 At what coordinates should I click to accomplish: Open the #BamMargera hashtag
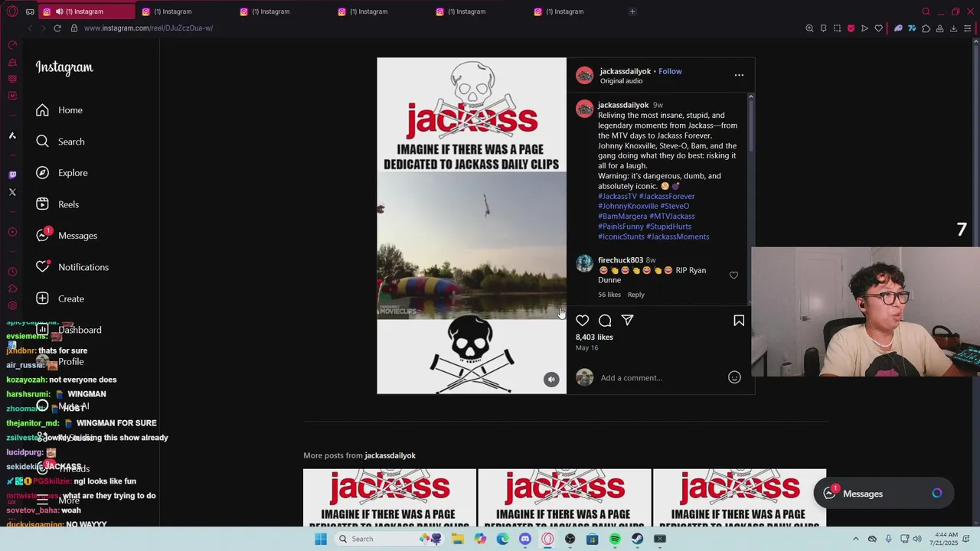click(x=622, y=217)
